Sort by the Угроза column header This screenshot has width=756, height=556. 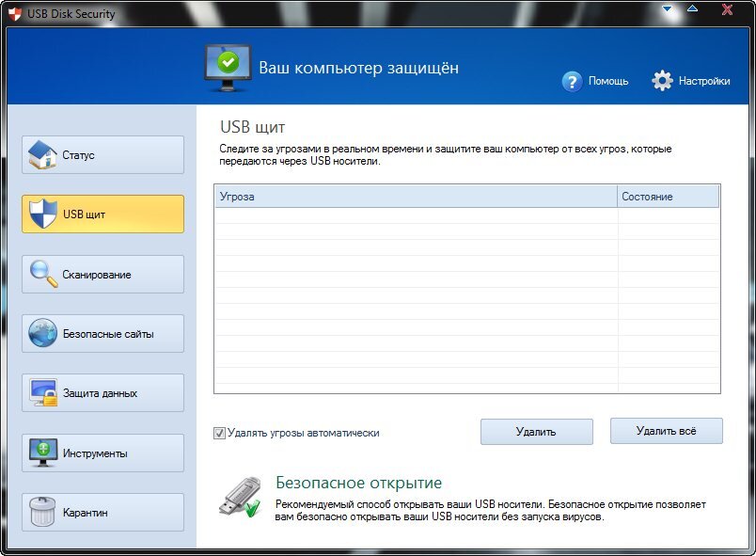pos(416,197)
